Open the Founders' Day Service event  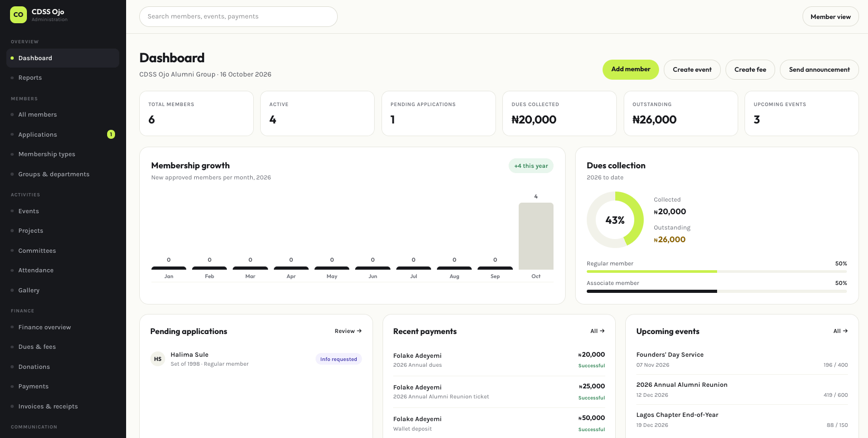pyautogui.click(x=742, y=359)
